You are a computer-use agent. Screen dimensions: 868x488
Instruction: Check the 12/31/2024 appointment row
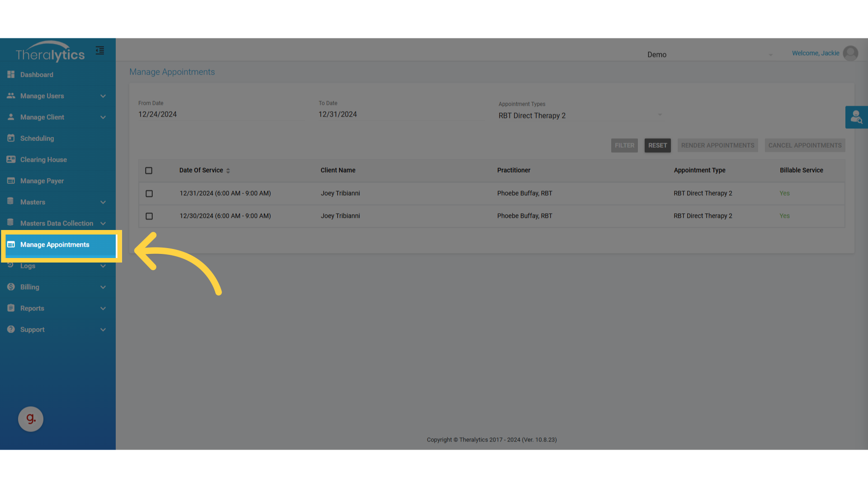pyautogui.click(x=149, y=193)
